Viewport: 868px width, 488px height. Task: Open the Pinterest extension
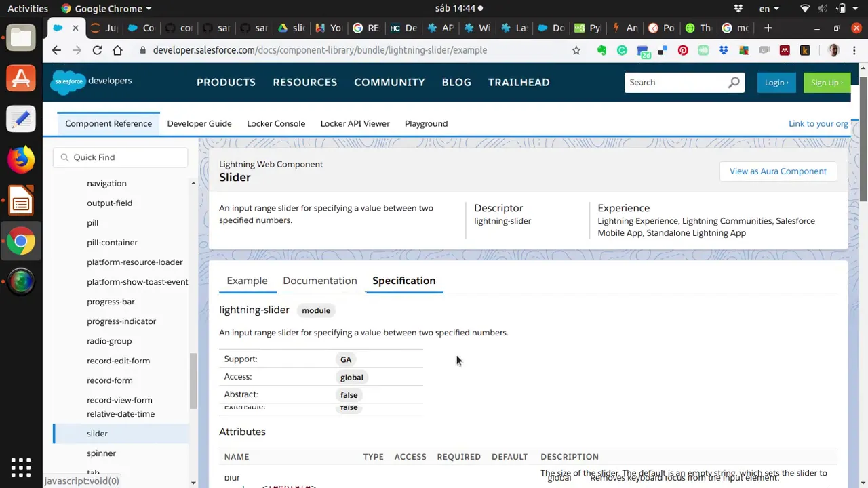683,50
